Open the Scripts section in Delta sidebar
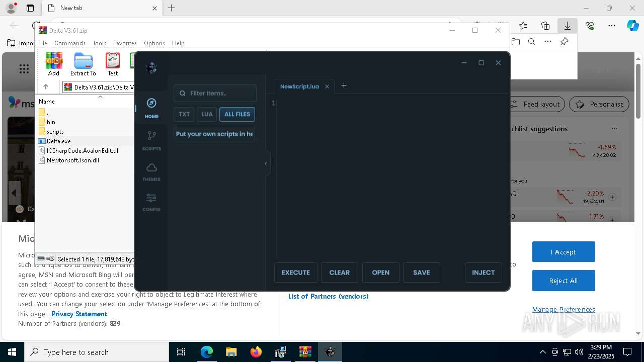The width and height of the screenshot is (644, 362). [151, 141]
